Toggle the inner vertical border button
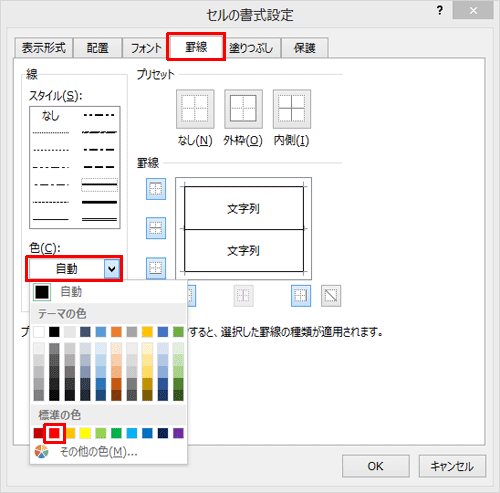 click(x=243, y=296)
